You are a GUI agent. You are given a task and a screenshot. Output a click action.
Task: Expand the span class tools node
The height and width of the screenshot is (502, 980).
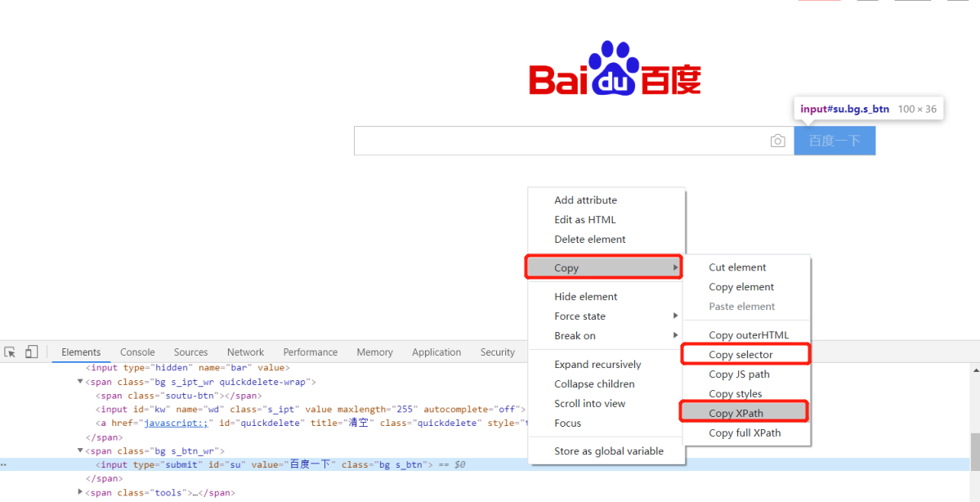[80, 492]
